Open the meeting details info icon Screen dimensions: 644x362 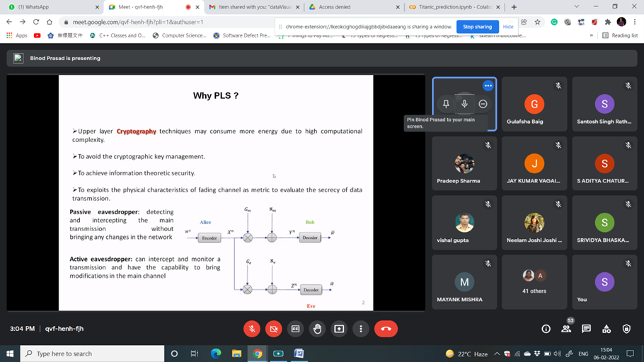tap(546, 329)
